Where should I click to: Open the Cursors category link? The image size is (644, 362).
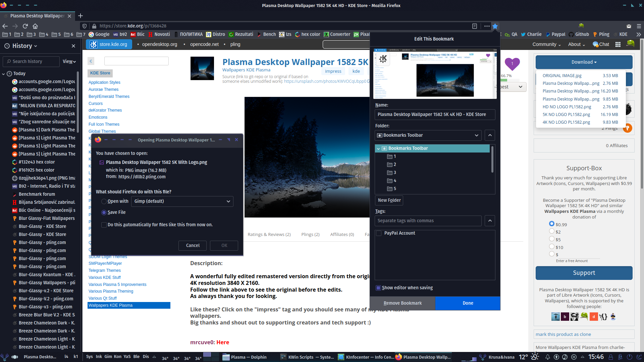click(x=96, y=104)
